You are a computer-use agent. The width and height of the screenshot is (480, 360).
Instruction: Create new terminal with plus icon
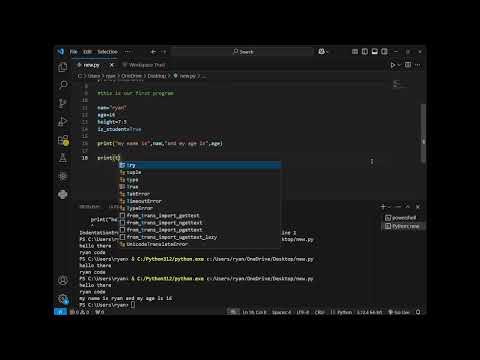[x=383, y=207]
